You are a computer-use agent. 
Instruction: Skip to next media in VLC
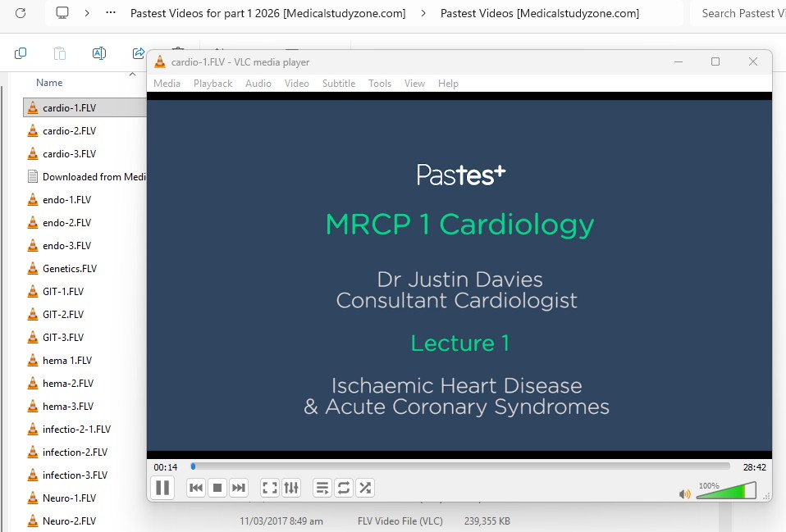tap(239, 488)
